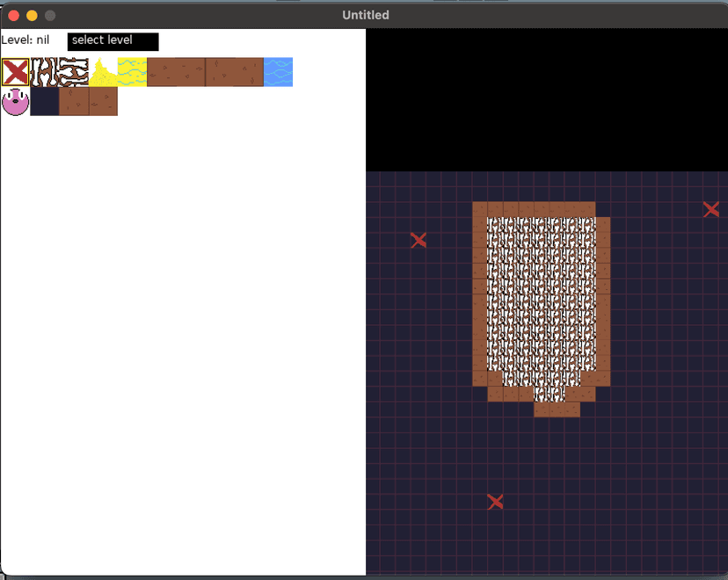Select the yellow wavy sand tile
This screenshot has height=580, width=728.
pyautogui.click(x=132, y=72)
